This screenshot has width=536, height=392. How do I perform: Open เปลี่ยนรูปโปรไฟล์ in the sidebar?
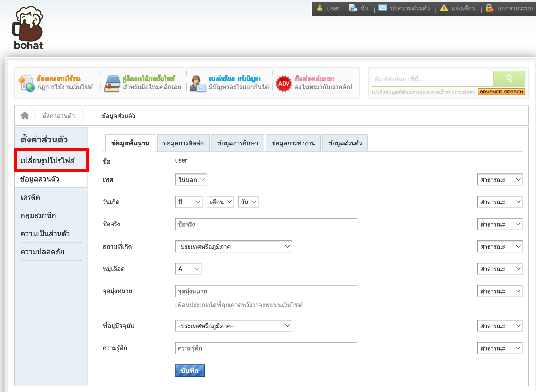click(48, 161)
